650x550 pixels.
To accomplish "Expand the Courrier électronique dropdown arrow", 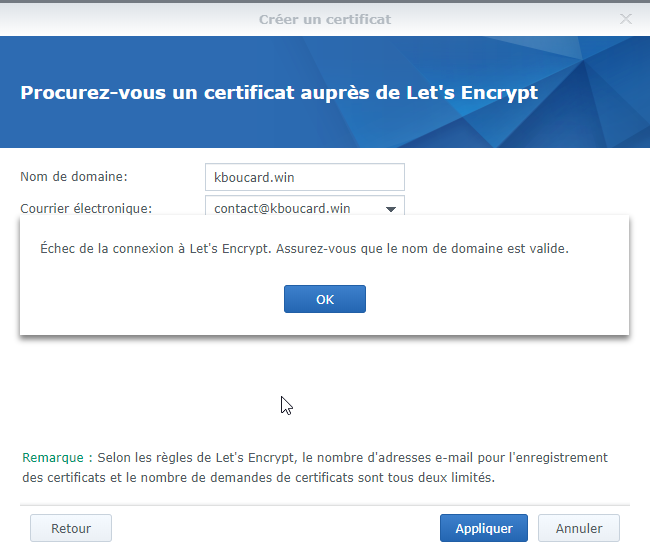I will click(391, 208).
